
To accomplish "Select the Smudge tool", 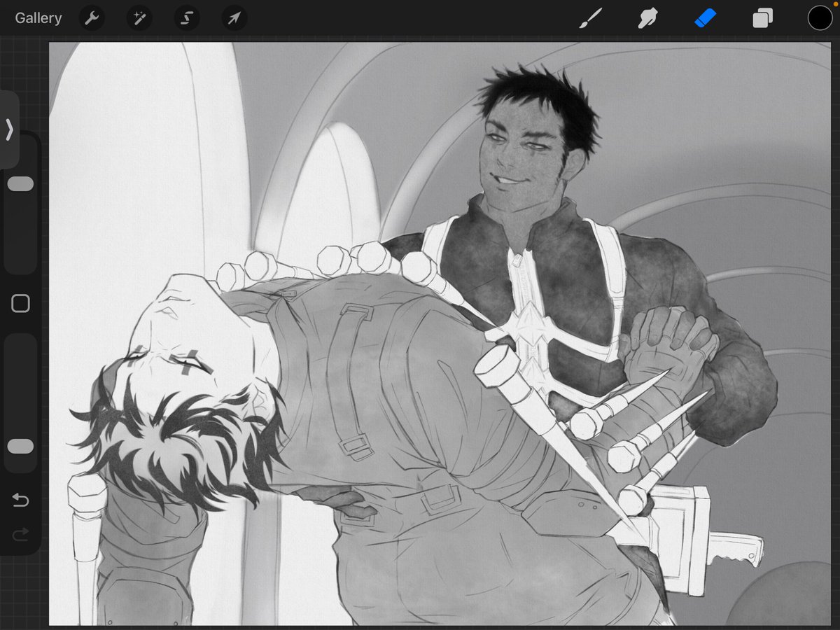I will point(647,18).
